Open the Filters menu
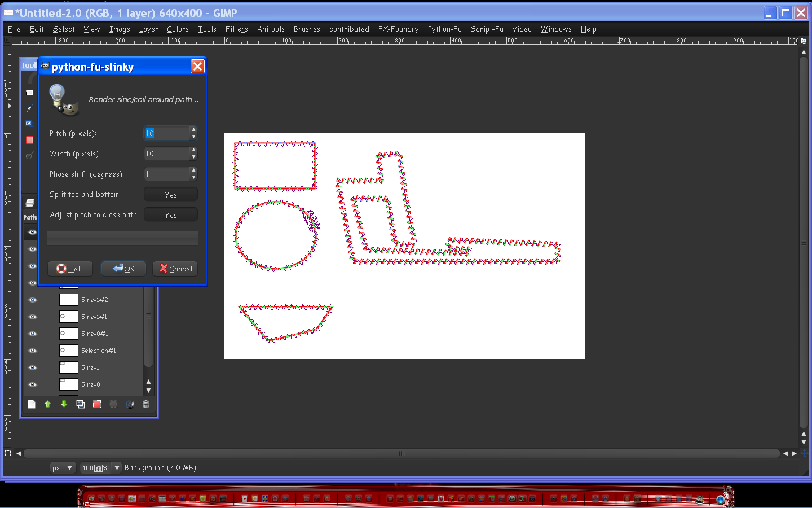The image size is (812, 508). coord(237,29)
